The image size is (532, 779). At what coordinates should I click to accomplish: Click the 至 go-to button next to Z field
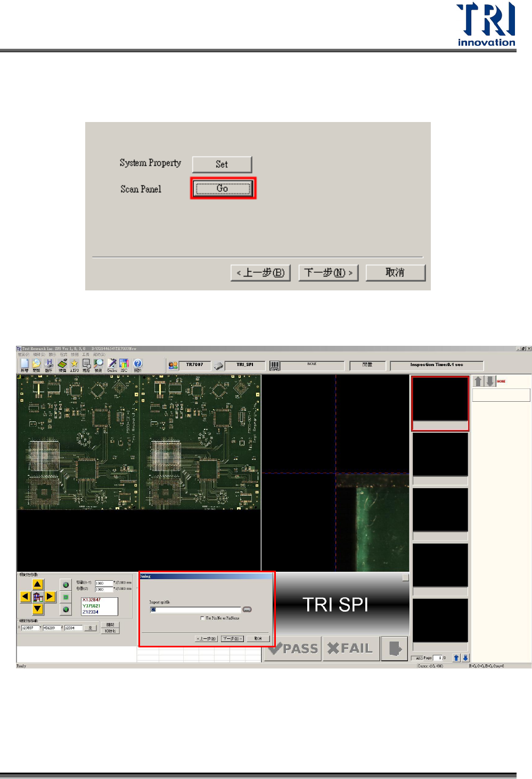[x=90, y=628]
